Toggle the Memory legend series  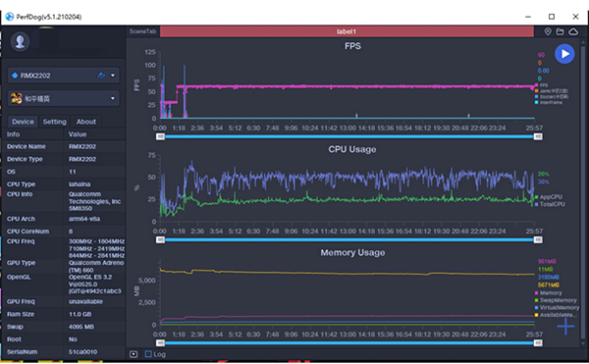pyautogui.click(x=548, y=292)
